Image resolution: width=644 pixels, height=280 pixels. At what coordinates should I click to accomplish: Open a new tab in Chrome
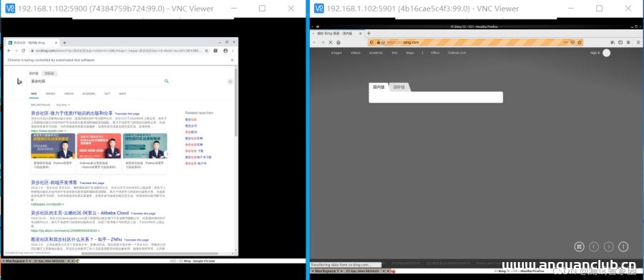pyautogui.click(x=64, y=42)
